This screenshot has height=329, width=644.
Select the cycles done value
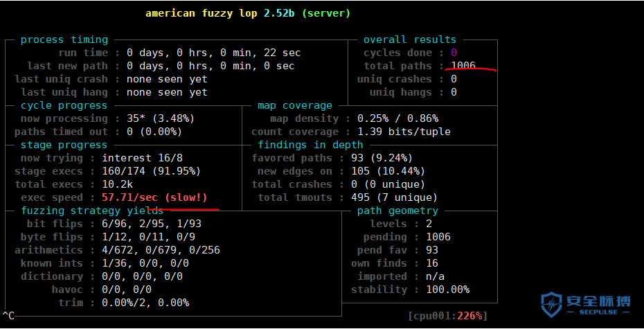[x=454, y=53]
